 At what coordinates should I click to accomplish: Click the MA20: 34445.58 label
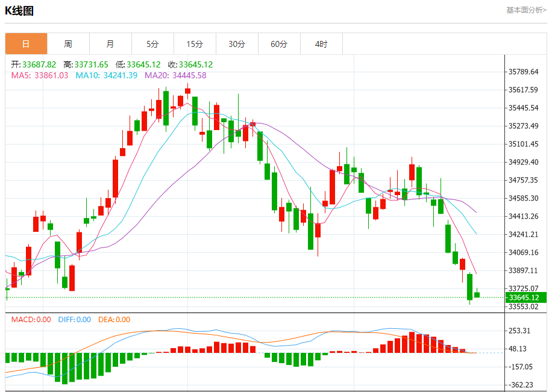[x=176, y=76]
